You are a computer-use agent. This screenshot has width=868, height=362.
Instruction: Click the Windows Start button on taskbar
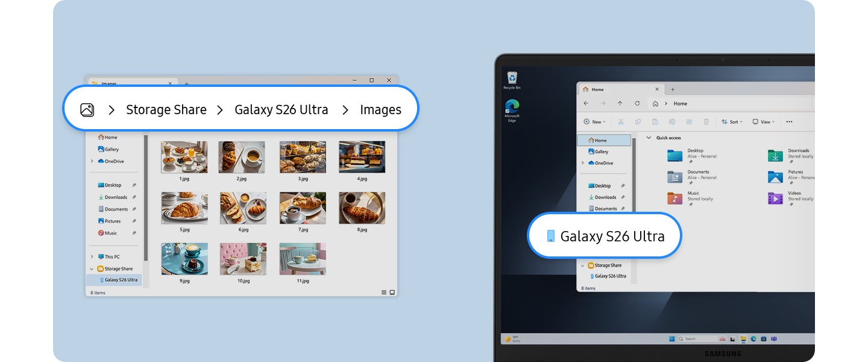tap(671, 339)
